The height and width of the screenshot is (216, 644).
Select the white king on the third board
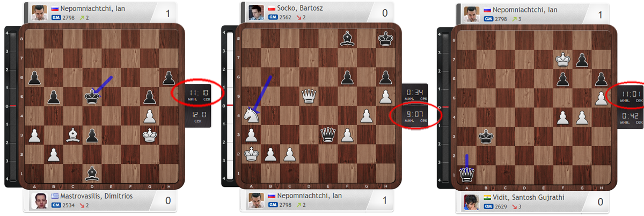[563, 59]
